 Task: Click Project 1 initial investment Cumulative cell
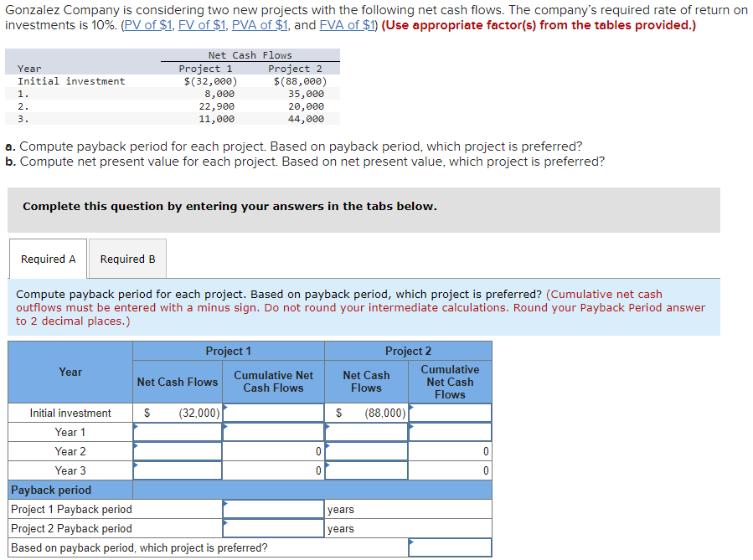274,412
